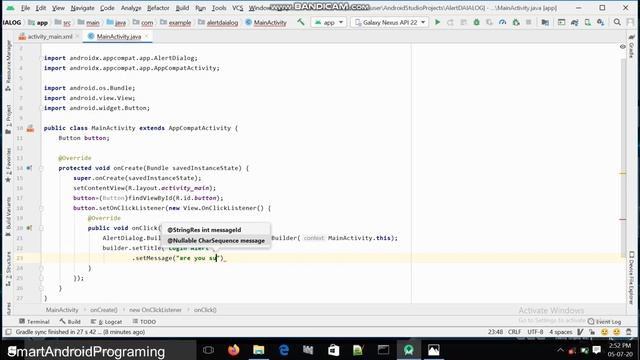The width and height of the screenshot is (640, 360).
Task: Click the MainActivity breadcrumb in navigation bar
Action: click(x=266, y=22)
